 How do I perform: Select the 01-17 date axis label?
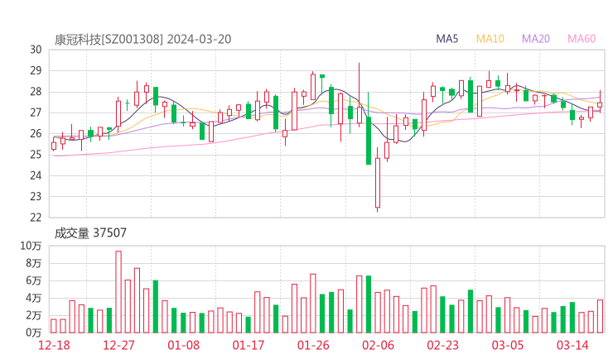(x=249, y=345)
